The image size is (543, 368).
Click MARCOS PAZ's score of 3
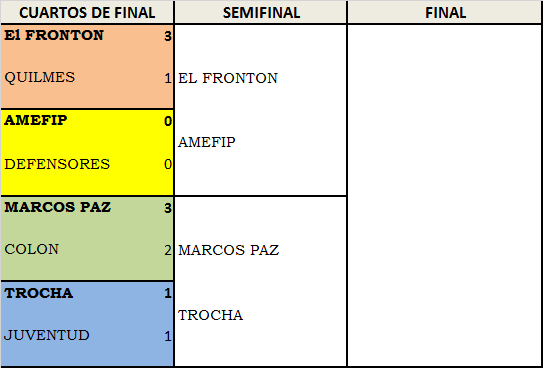(168, 208)
